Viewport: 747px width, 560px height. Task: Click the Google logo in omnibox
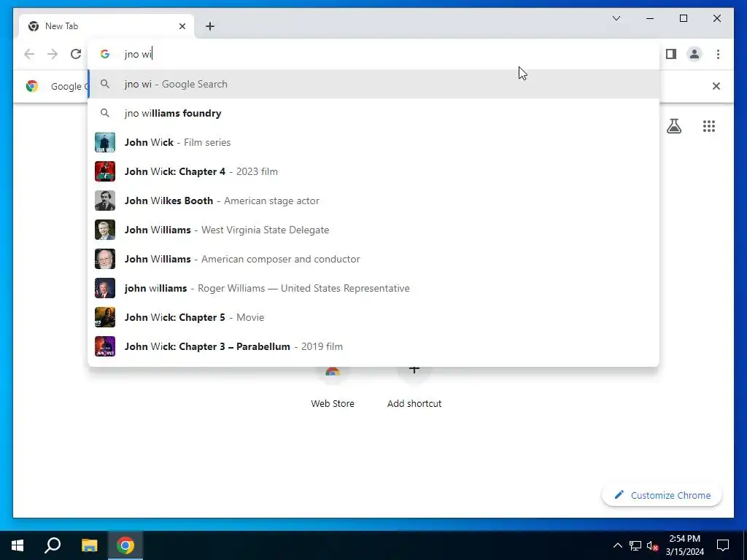[105, 54]
